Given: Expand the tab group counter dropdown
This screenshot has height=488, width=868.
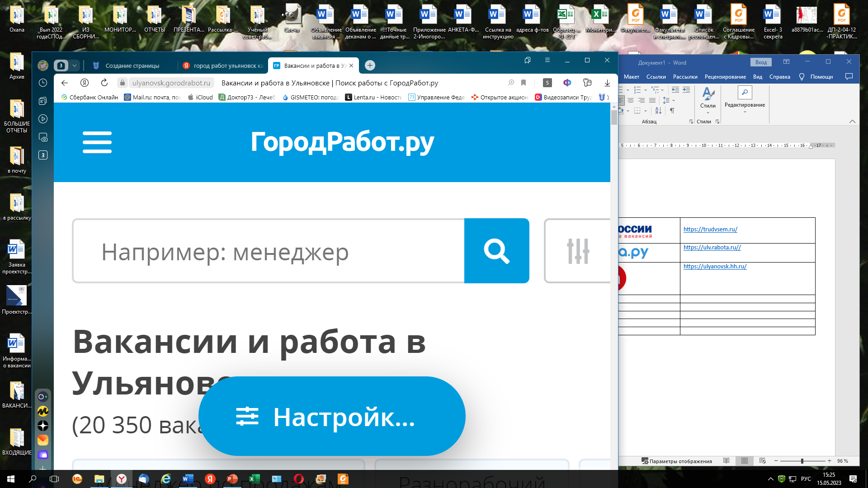Looking at the screenshot, I should [75, 66].
